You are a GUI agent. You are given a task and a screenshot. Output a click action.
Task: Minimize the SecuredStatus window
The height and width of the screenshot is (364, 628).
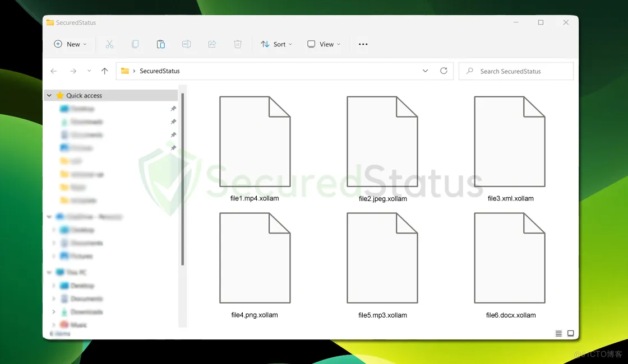point(516,22)
